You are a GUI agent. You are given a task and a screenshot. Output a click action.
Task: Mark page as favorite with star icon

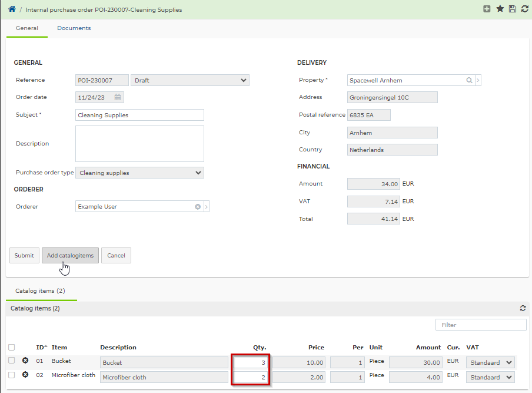pos(500,9)
